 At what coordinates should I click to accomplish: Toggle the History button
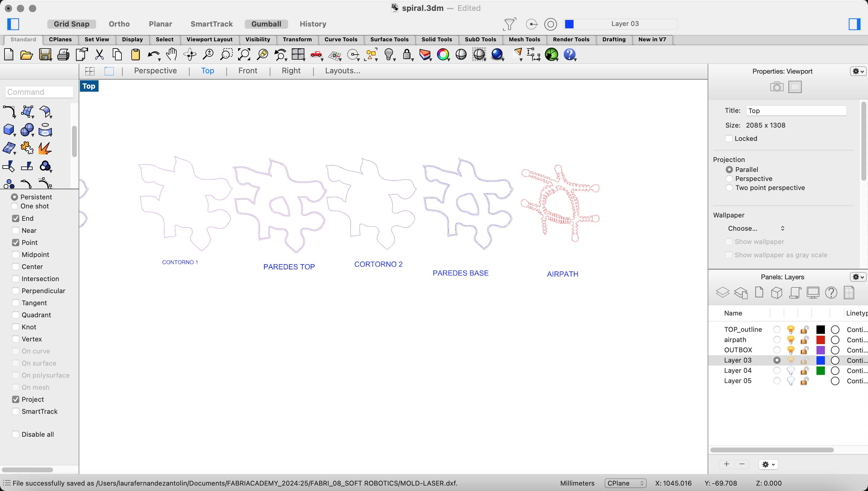point(313,24)
